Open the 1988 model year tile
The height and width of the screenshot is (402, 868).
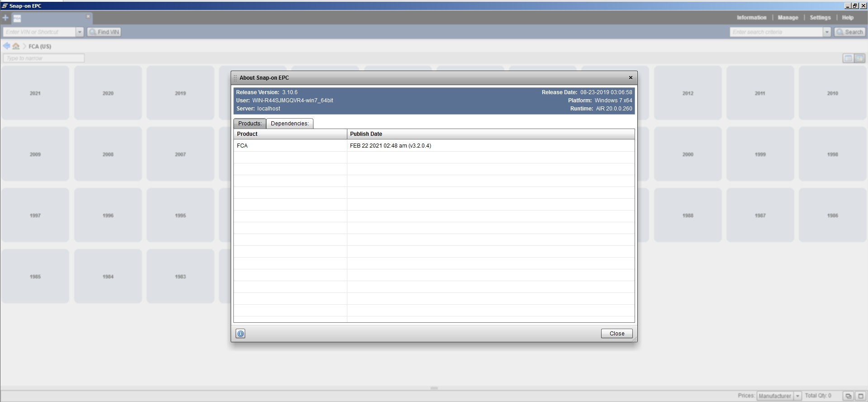pyautogui.click(x=688, y=215)
